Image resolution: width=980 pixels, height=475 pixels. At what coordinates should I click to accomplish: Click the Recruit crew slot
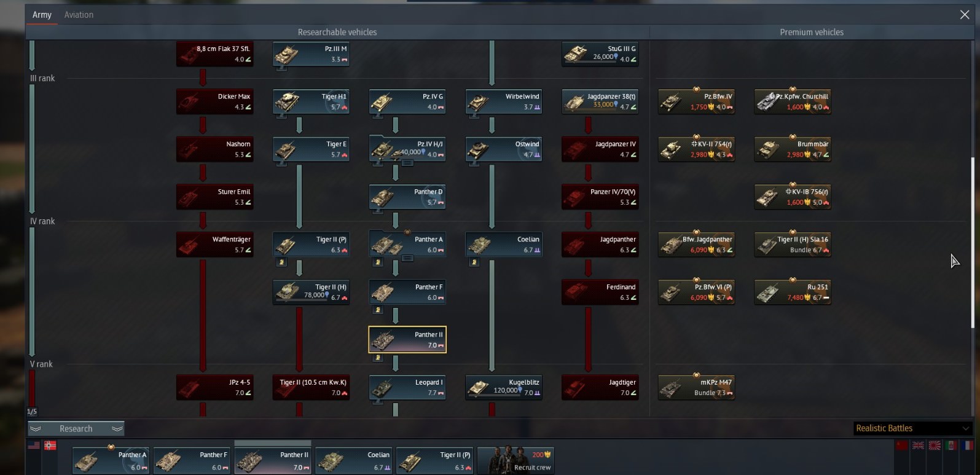point(516,461)
